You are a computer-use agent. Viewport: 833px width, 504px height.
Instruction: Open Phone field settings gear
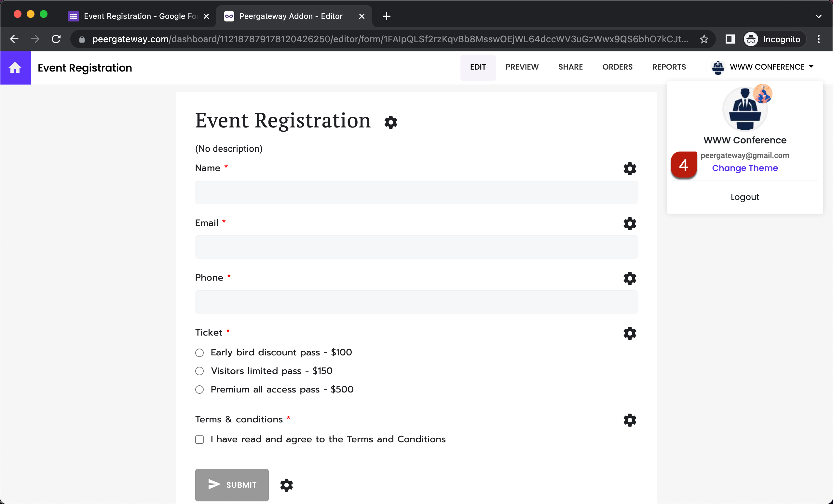point(630,278)
